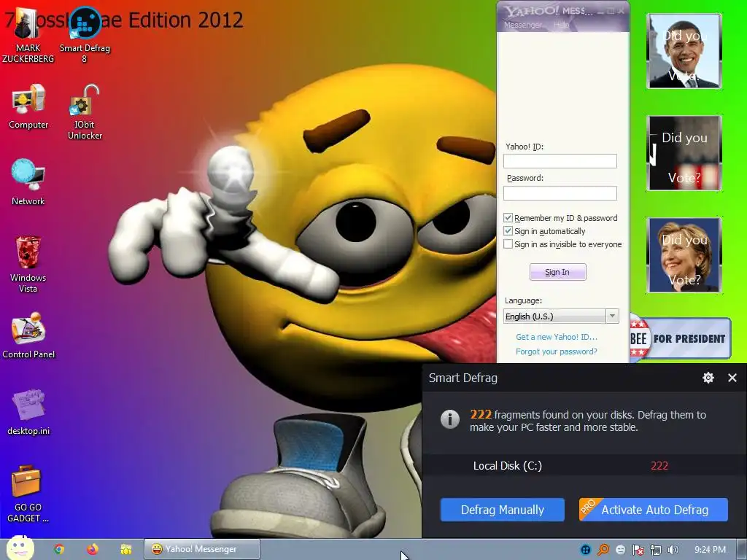Viewport: 747px width, 560px height.
Task: Click the Show desktop strip at taskbar end
Action: click(x=742, y=549)
